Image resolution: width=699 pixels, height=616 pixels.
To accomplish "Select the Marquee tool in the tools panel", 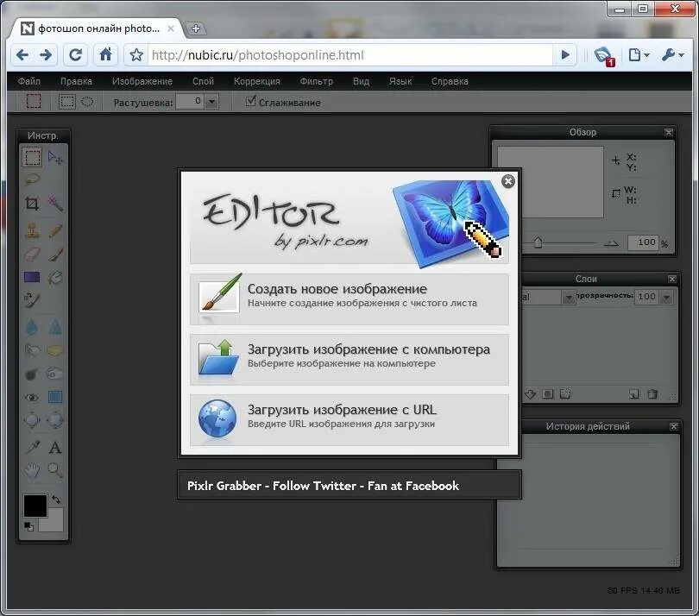I will point(32,158).
